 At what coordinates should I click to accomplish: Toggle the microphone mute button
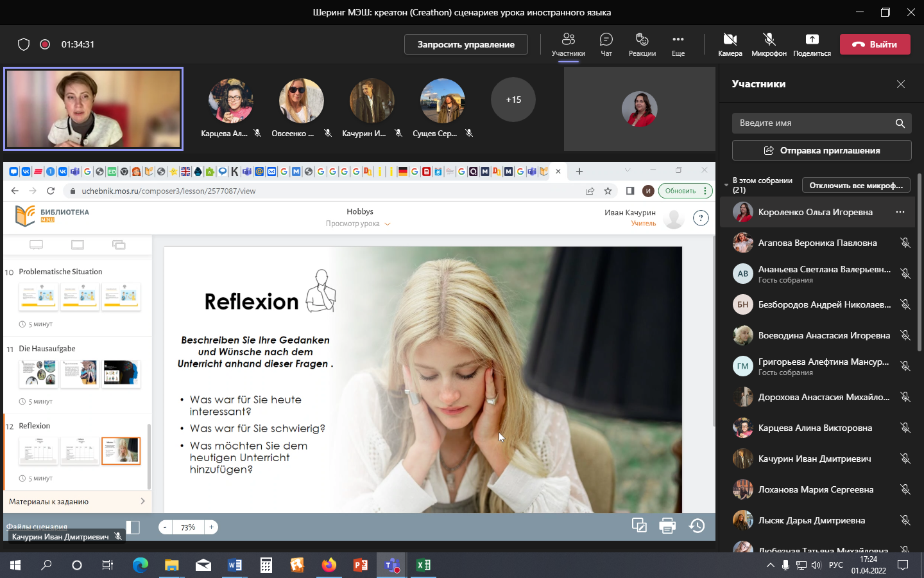point(769,44)
